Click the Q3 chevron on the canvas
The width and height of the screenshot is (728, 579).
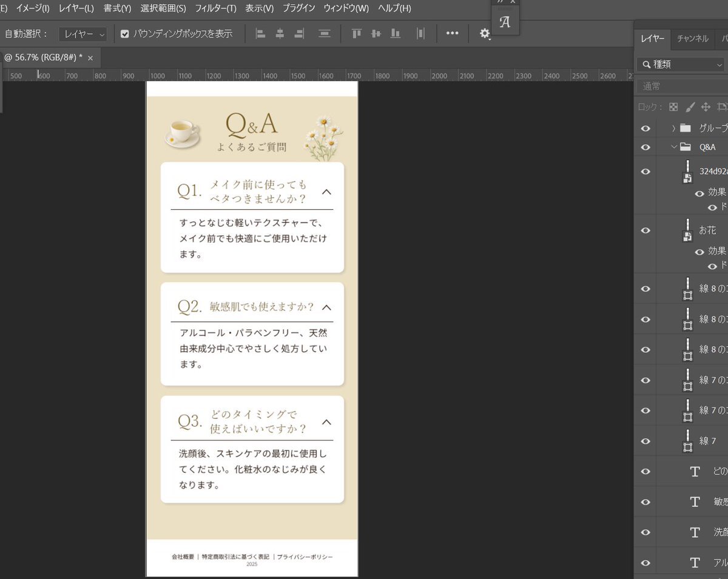[x=326, y=421]
